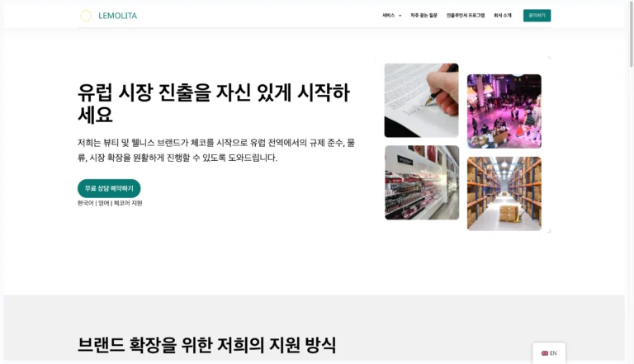Select the purple-lit event hall photo
The image size is (634, 364).
pos(504,111)
